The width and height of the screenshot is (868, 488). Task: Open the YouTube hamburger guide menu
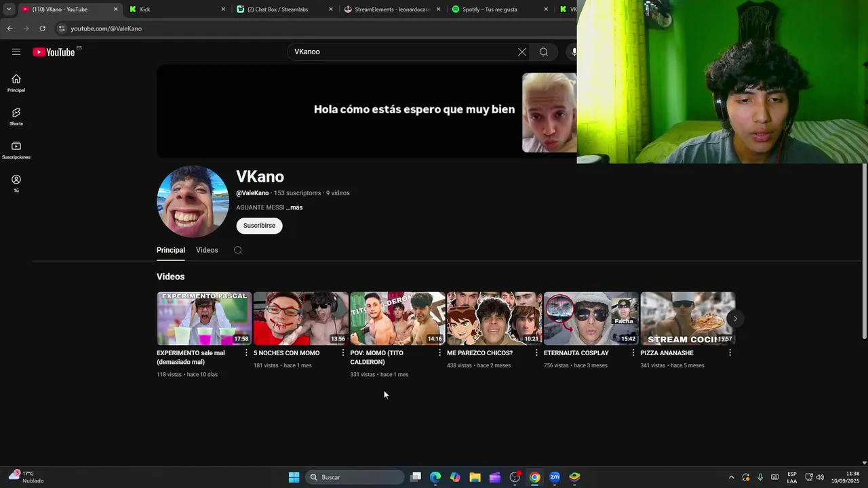click(x=16, y=52)
